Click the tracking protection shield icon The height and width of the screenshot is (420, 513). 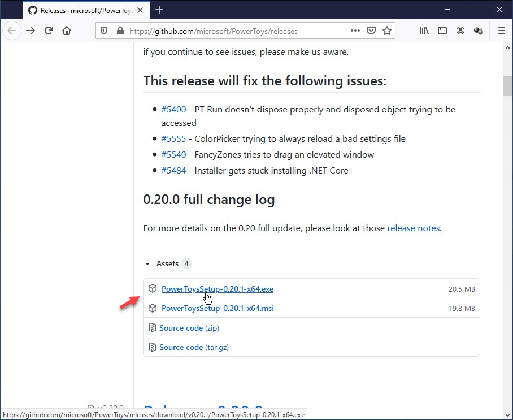[104, 31]
